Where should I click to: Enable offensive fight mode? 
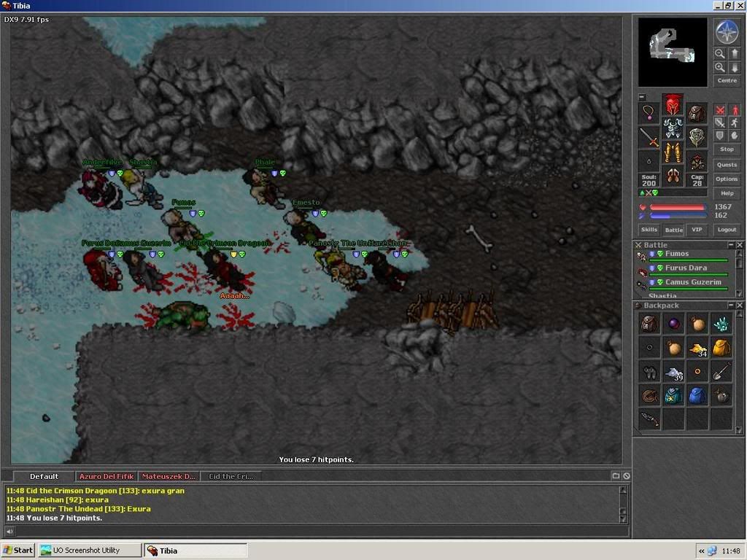pyautogui.click(x=720, y=111)
